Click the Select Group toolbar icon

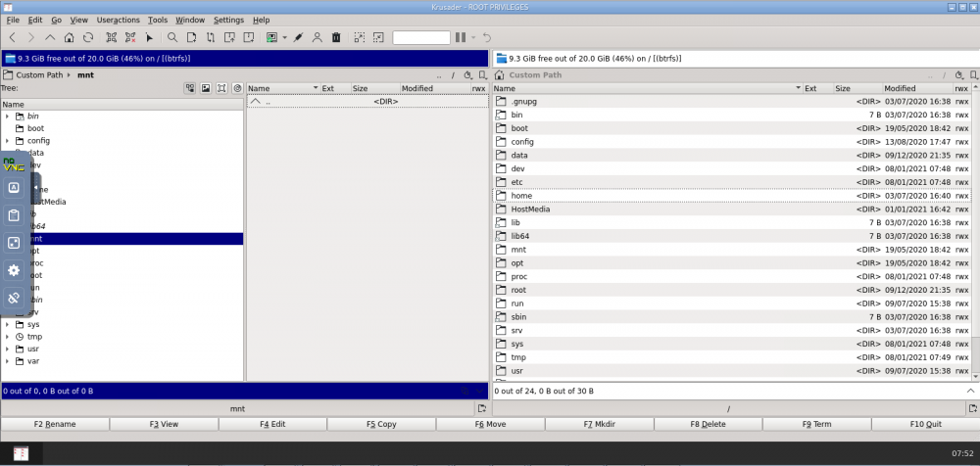coord(112,37)
